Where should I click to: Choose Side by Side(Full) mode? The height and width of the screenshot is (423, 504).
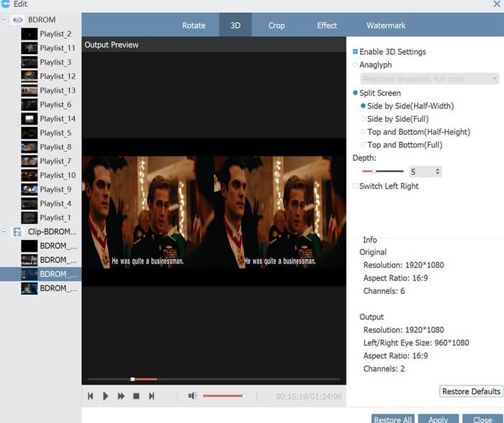tap(363, 119)
